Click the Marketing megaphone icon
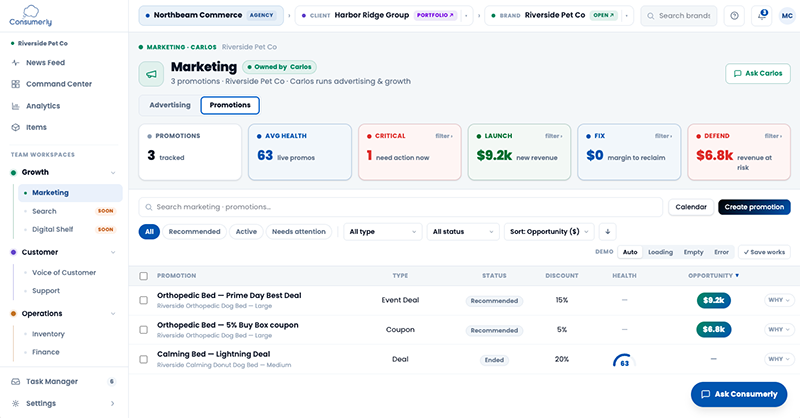This screenshot has height=418, width=800. click(x=151, y=74)
